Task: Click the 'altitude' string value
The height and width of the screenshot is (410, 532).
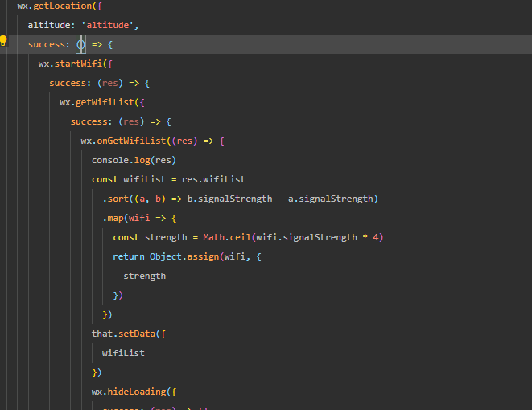Action: coord(107,25)
